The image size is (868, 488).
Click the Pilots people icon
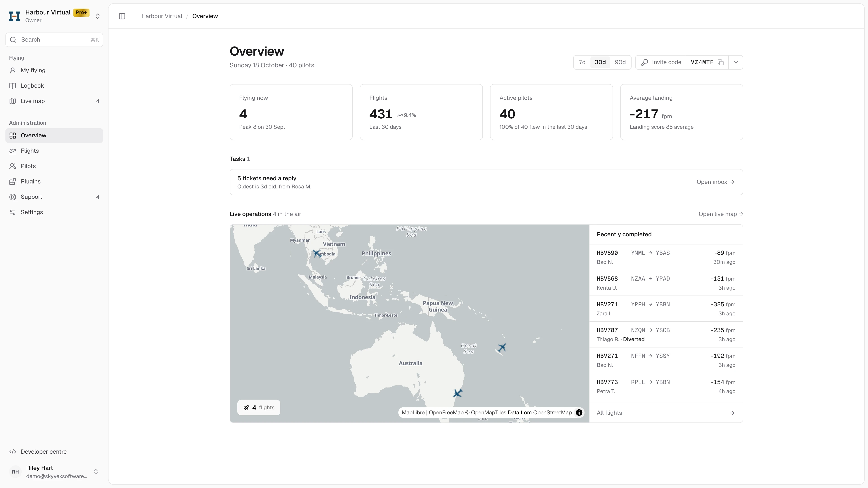[13, 166]
